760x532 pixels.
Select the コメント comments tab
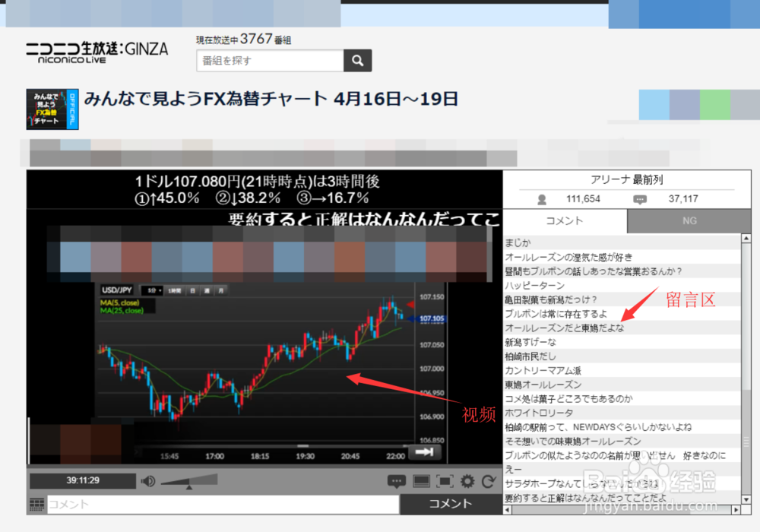563,221
